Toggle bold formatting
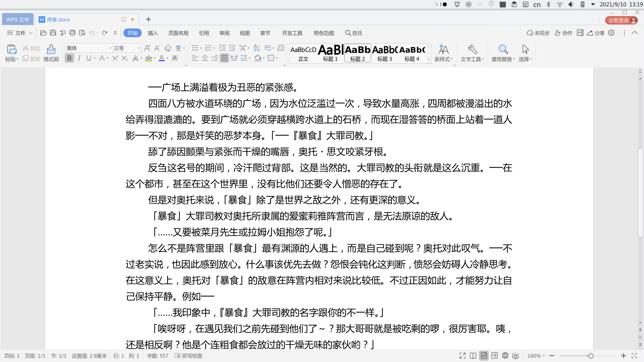The width and height of the screenshot is (644, 362). 69,58
